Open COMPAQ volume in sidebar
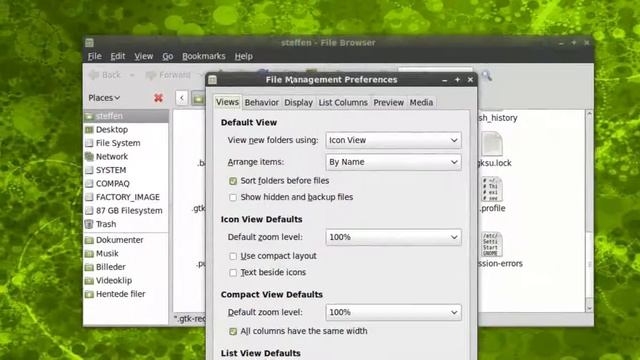Screen dimensions: 640x360 pyautogui.click(x=126, y=183)
